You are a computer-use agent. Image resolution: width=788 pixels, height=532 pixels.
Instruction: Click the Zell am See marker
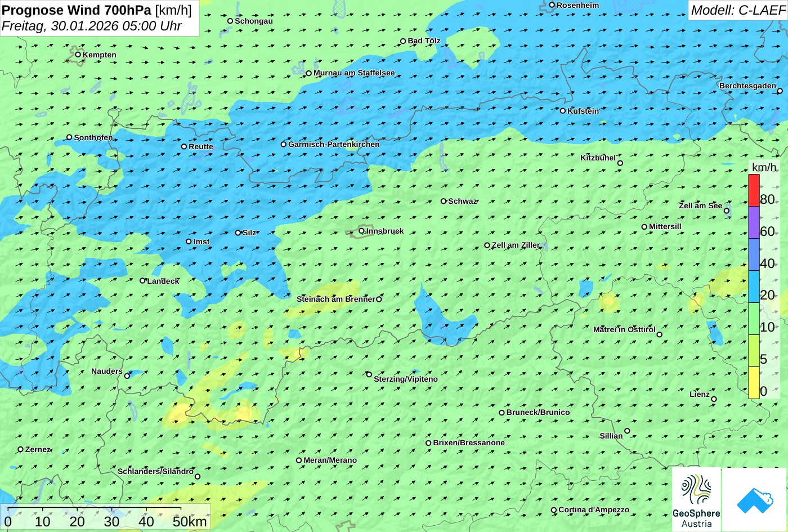pyautogui.click(x=727, y=211)
